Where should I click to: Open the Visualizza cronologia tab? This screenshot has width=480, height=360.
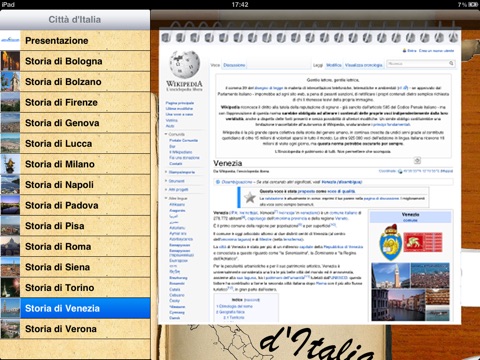(x=364, y=65)
